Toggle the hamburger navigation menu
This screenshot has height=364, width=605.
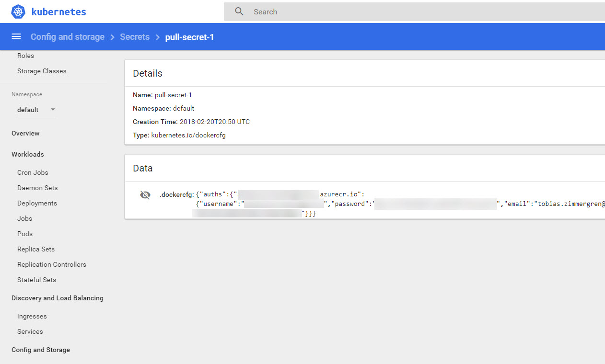point(16,37)
